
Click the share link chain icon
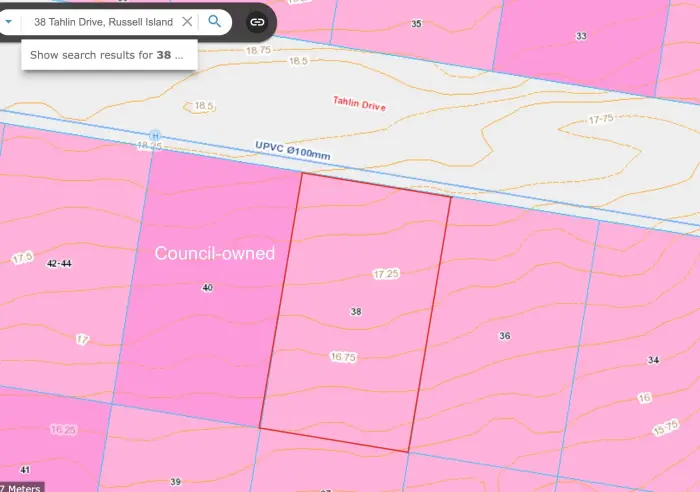point(257,21)
